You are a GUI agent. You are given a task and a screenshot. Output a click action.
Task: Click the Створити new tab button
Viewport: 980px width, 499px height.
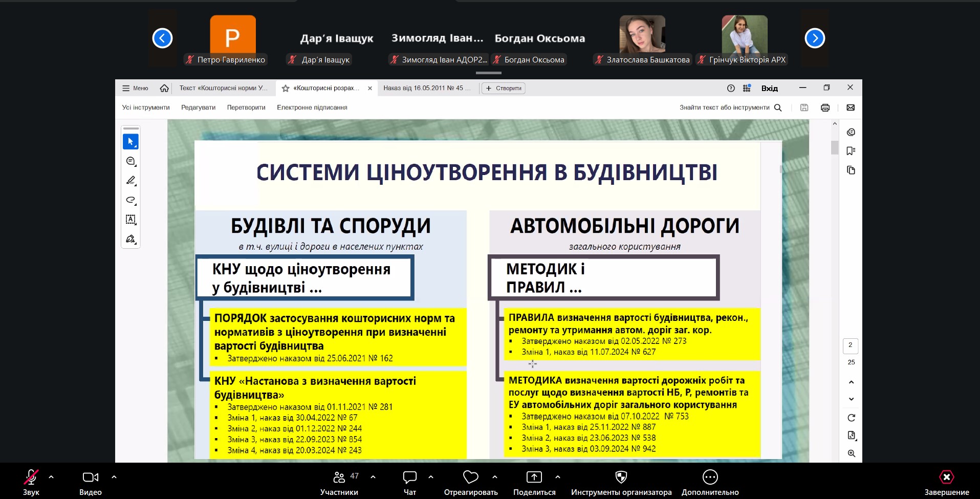click(504, 88)
